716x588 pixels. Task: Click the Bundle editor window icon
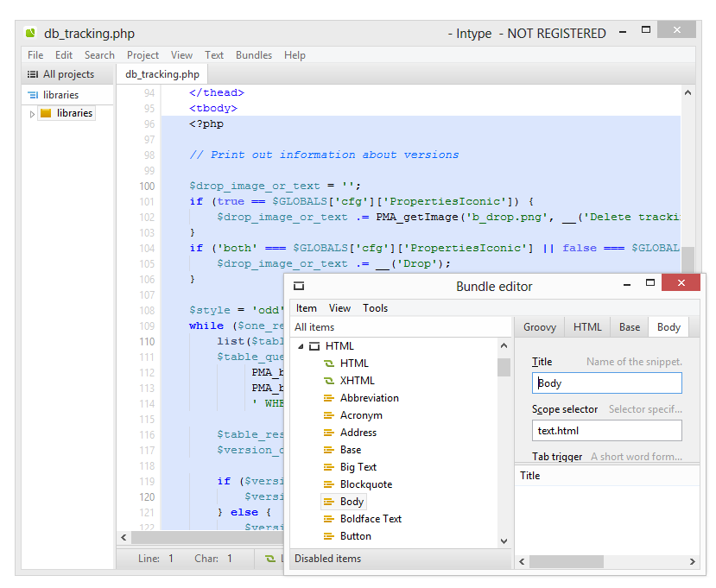coord(299,286)
